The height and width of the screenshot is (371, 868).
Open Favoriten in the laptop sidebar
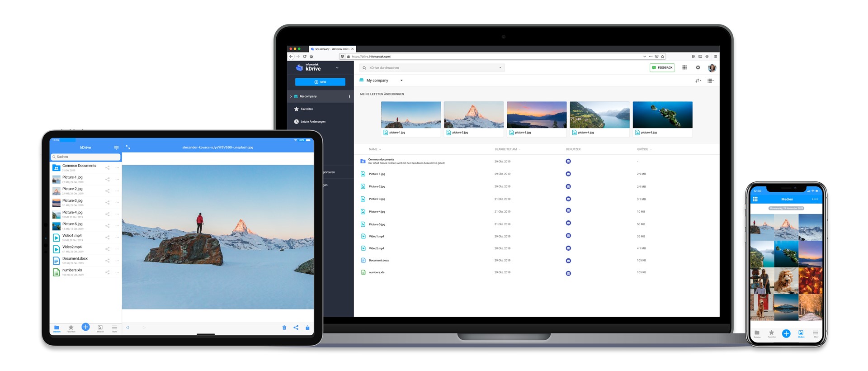(303, 109)
